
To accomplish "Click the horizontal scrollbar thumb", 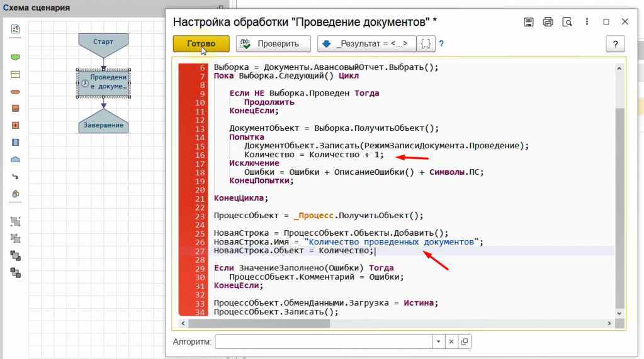I will coord(259,323).
